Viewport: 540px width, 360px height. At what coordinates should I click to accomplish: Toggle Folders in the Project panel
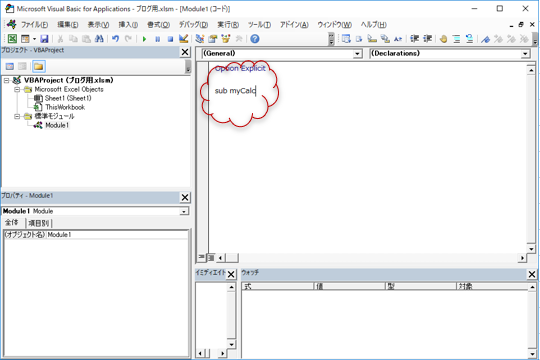39,66
